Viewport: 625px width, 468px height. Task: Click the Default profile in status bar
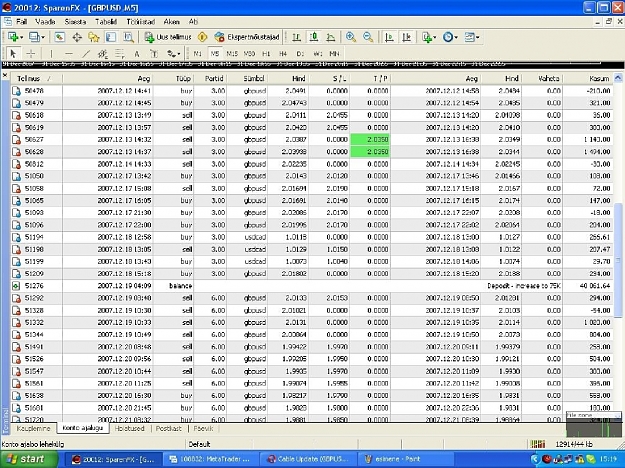tap(199, 444)
